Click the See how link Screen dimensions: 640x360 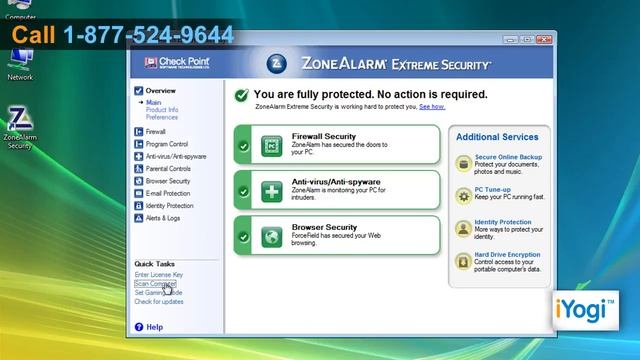pyautogui.click(x=432, y=107)
